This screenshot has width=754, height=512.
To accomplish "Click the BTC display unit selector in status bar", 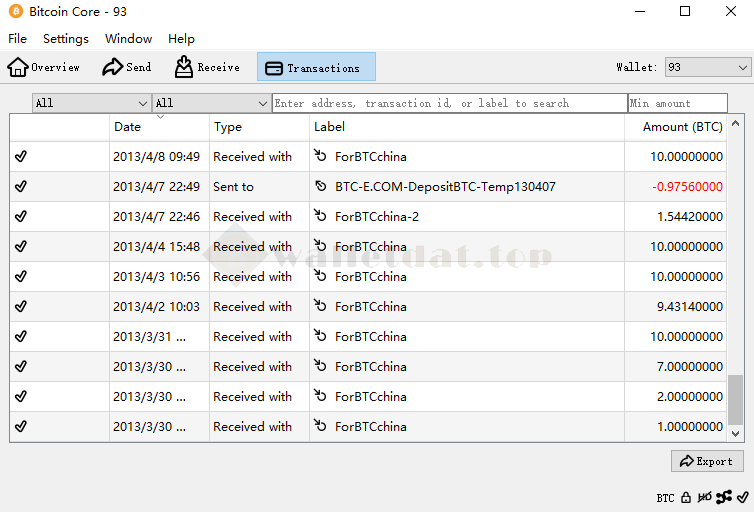I will point(665,497).
